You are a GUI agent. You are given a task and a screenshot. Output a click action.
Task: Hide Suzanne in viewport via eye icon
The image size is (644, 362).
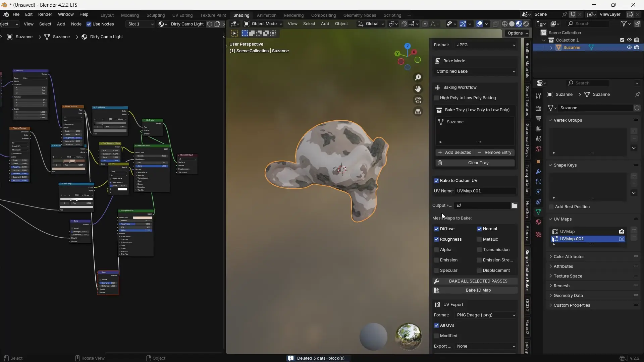[629, 47]
